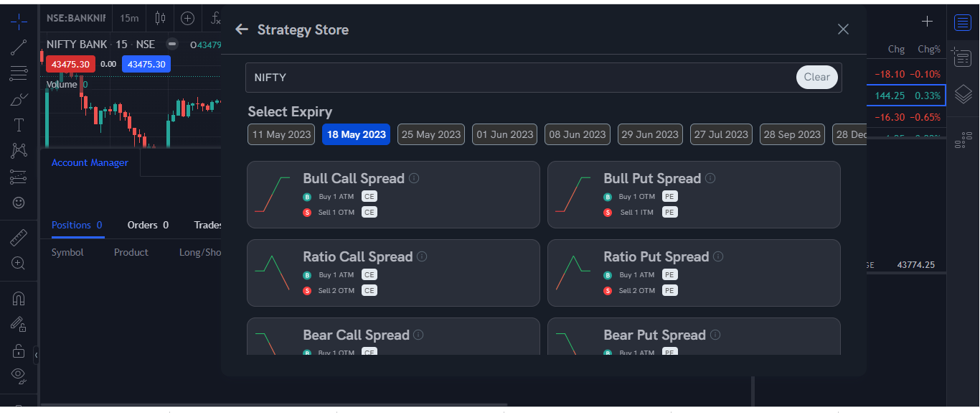Open the indicators fx menu
The image size is (980, 413).
[215, 18]
